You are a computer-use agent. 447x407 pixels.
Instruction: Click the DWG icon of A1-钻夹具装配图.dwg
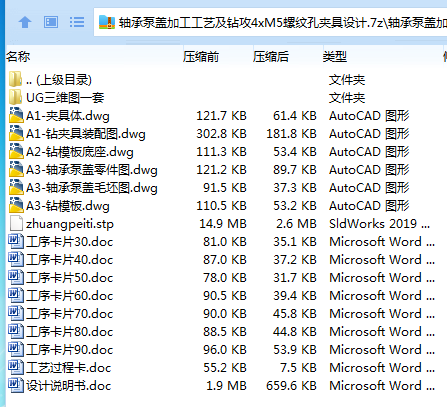point(16,133)
